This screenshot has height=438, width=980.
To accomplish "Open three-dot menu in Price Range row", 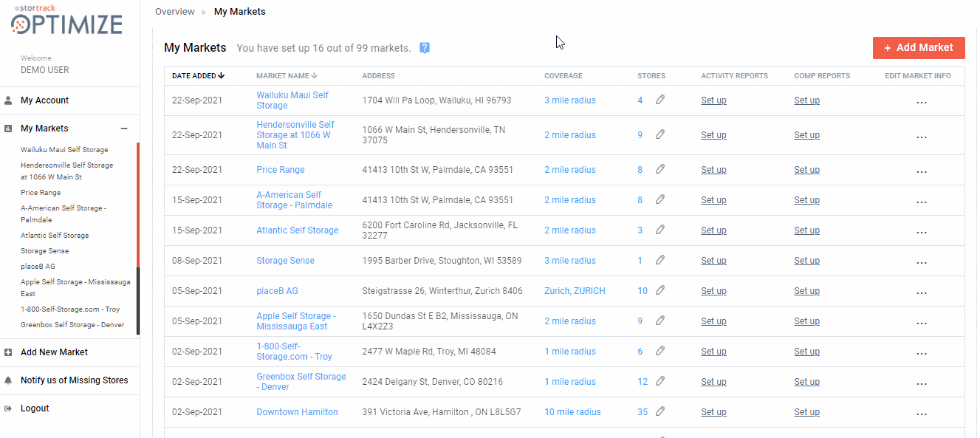I will tap(921, 172).
